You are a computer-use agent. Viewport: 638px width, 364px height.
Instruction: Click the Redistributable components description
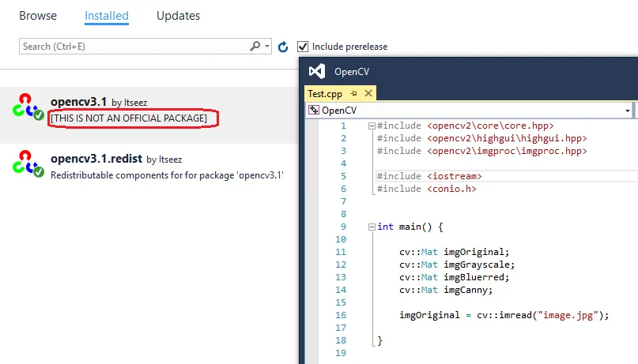[167, 175]
